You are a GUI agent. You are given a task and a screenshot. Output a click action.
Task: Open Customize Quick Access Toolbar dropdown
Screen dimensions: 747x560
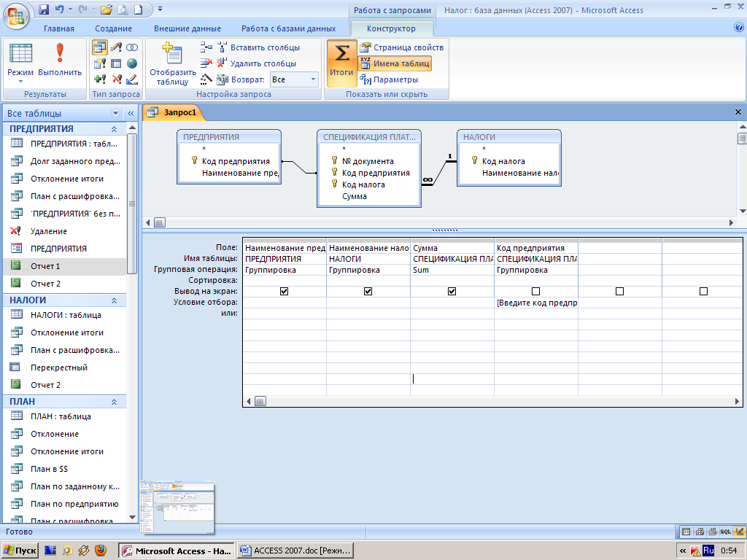(x=160, y=9)
